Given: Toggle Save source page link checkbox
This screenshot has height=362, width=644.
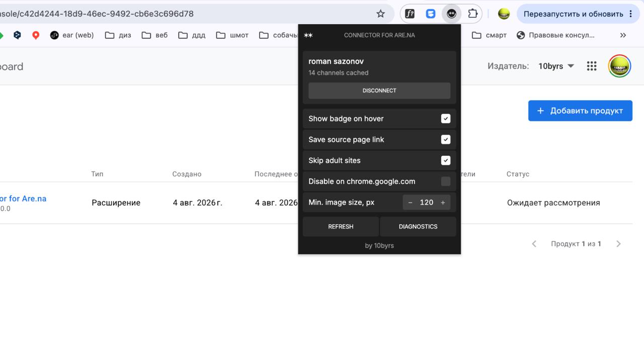Looking at the screenshot, I should [x=446, y=140].
